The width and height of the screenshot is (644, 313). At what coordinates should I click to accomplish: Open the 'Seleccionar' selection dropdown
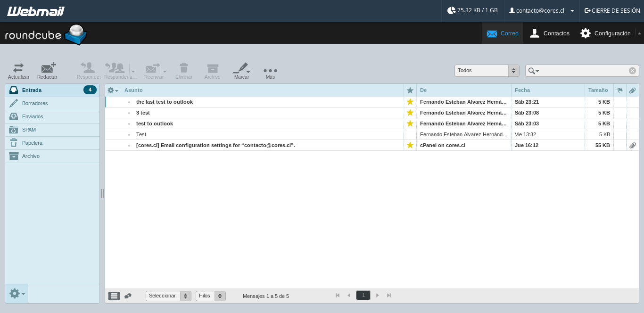pyautogui.click(x=168, y=296)
